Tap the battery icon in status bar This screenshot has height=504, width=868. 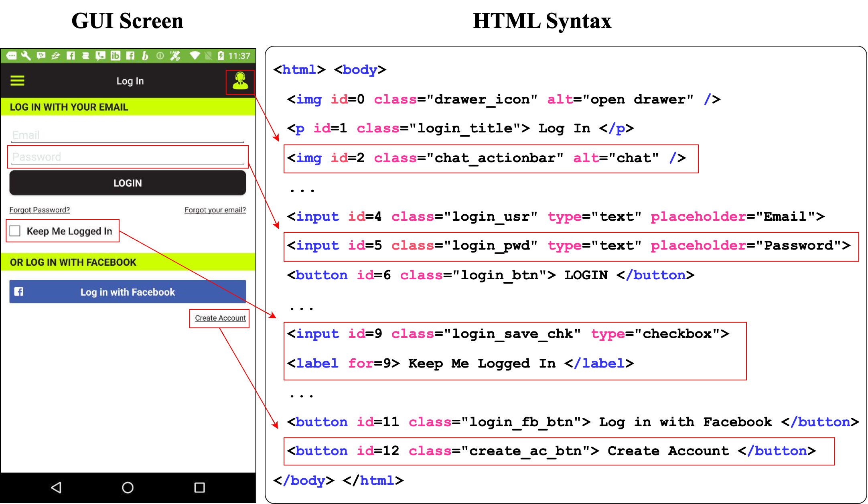pos(221,56)
